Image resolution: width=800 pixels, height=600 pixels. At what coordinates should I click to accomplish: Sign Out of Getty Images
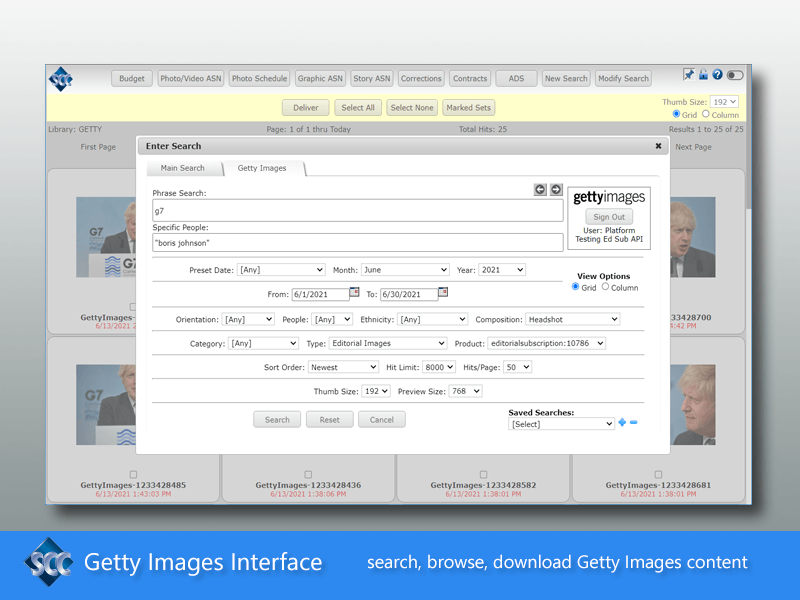point(609,217)
